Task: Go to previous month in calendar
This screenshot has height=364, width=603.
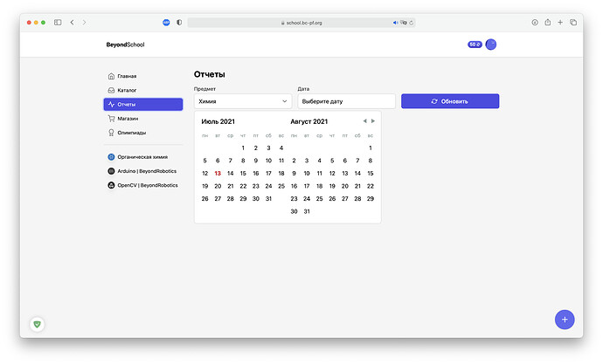Action: (x=364, y=121)
